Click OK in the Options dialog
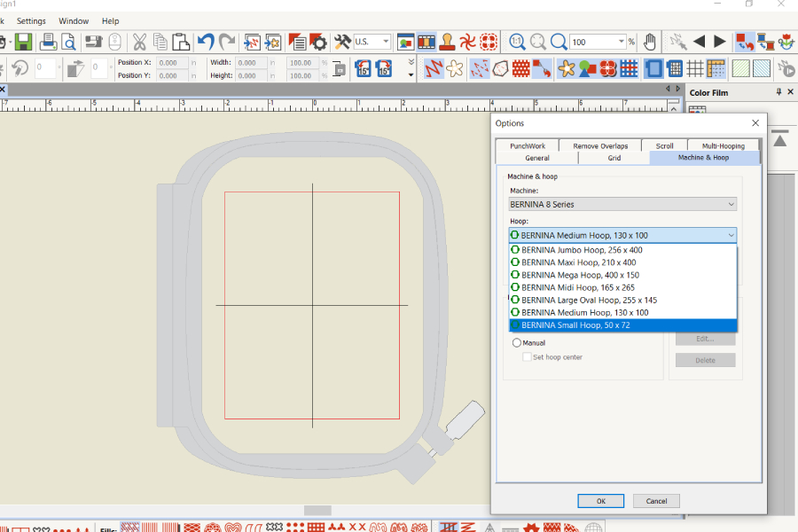Screen dimensions: 798x532 click(600, 501)
